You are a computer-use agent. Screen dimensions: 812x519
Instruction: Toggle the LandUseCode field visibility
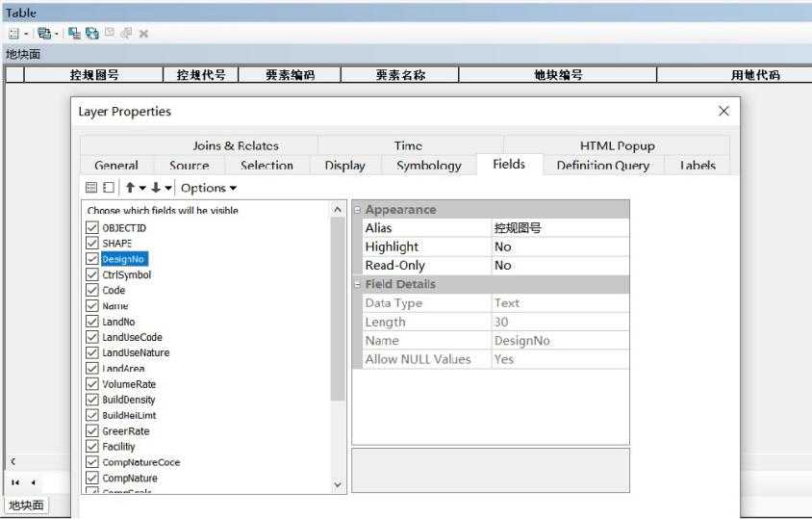pos(92,337)
